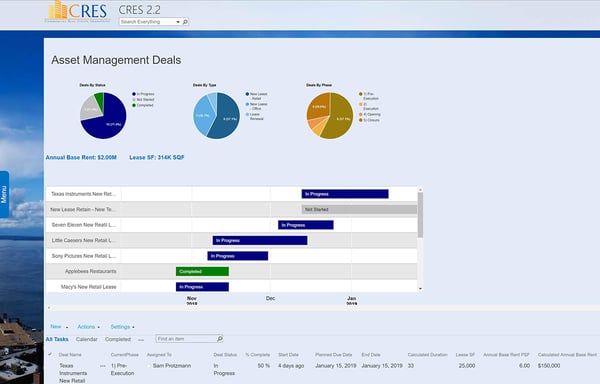600x384 pixels.
Task: Switch to the Completed view
Action: 118,339
